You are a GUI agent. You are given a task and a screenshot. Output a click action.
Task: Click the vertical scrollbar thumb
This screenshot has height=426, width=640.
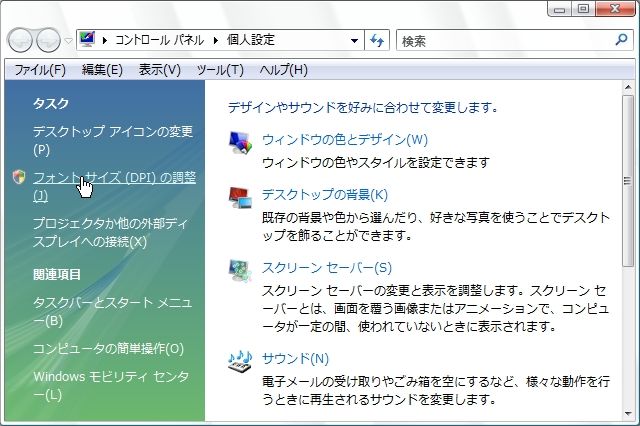628,181
